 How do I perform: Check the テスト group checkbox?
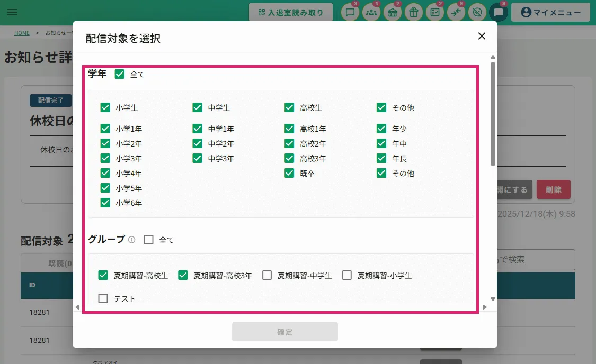click(x=103, y=298)
